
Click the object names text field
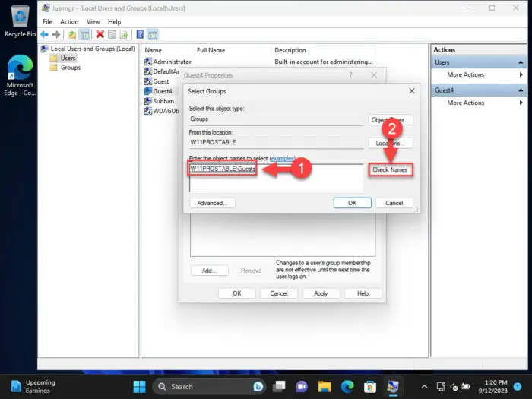276,179
